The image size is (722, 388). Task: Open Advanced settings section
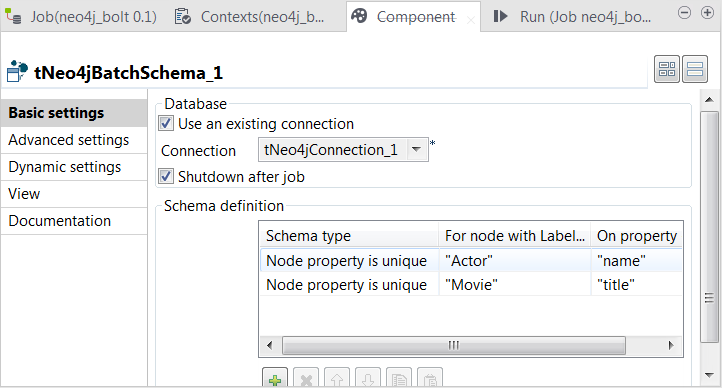74,140
